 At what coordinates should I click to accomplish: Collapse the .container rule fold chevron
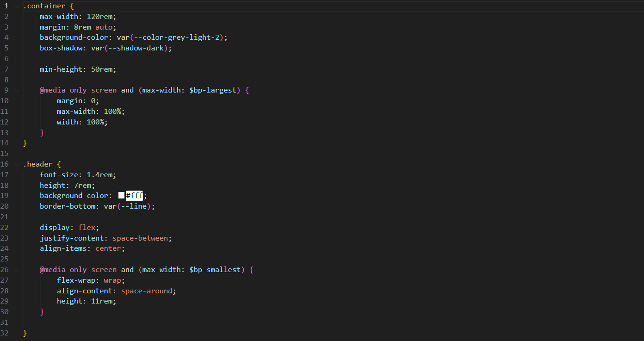click(x=17, y=6)
